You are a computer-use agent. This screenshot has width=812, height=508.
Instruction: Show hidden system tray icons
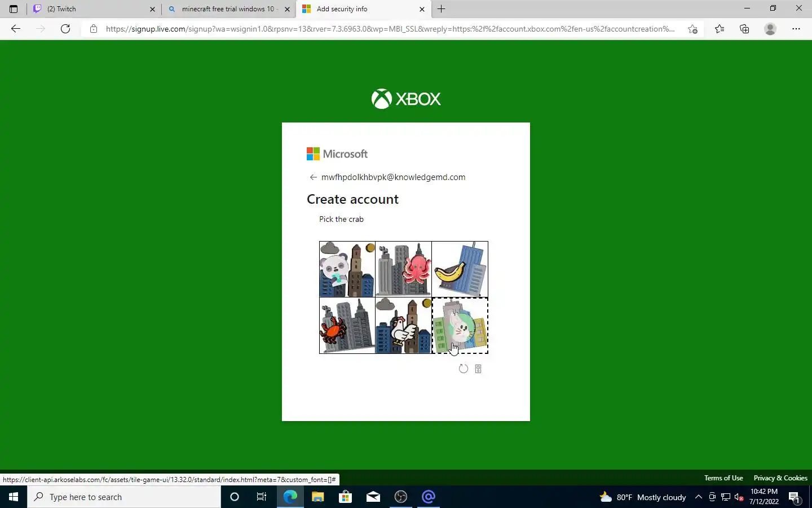pyautogui.click(x=698, y=497)
